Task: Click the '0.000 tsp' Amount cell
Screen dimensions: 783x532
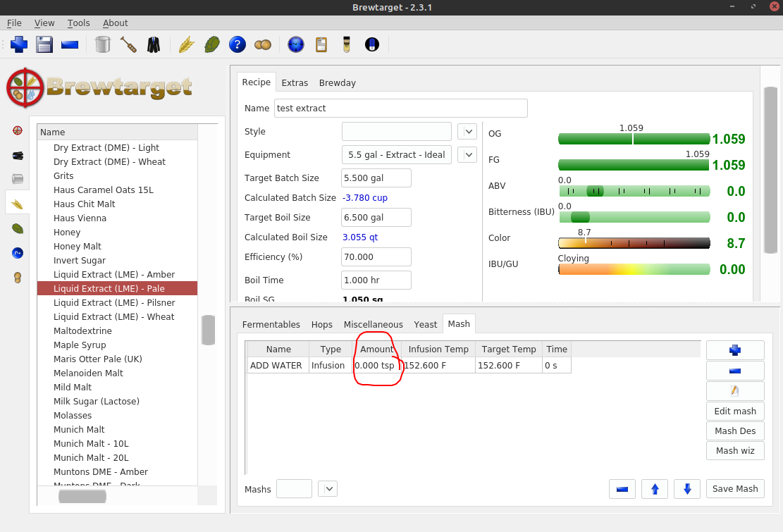Action: coord(376,365)
